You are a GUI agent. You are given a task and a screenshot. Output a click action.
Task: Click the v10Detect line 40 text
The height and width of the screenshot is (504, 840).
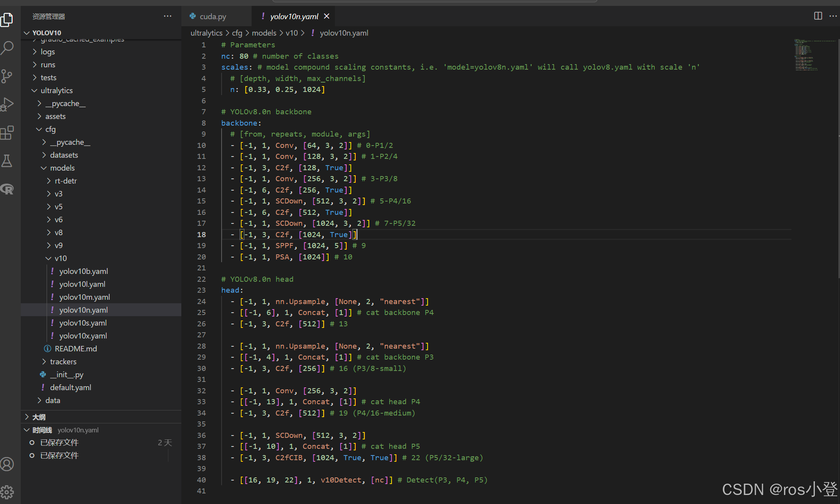pos(359,480)
